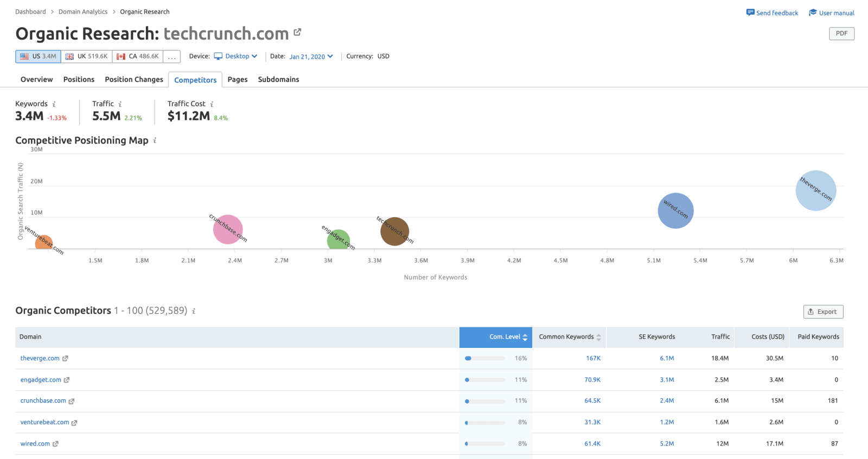This screenshot has height=459, width=868.
Task: Select the Competitors tab
Action: coord(195,80)
